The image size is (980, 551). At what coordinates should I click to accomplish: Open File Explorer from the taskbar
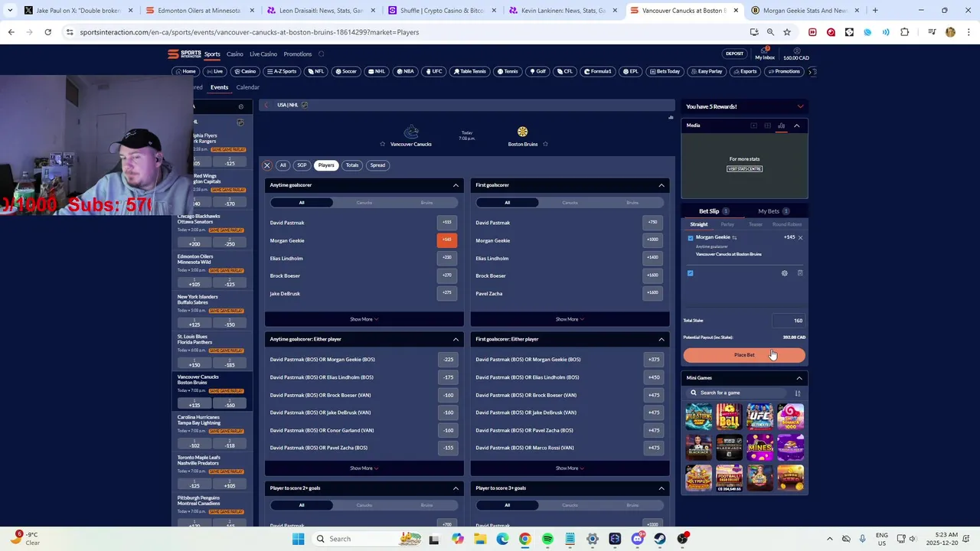tap(480, 539)
